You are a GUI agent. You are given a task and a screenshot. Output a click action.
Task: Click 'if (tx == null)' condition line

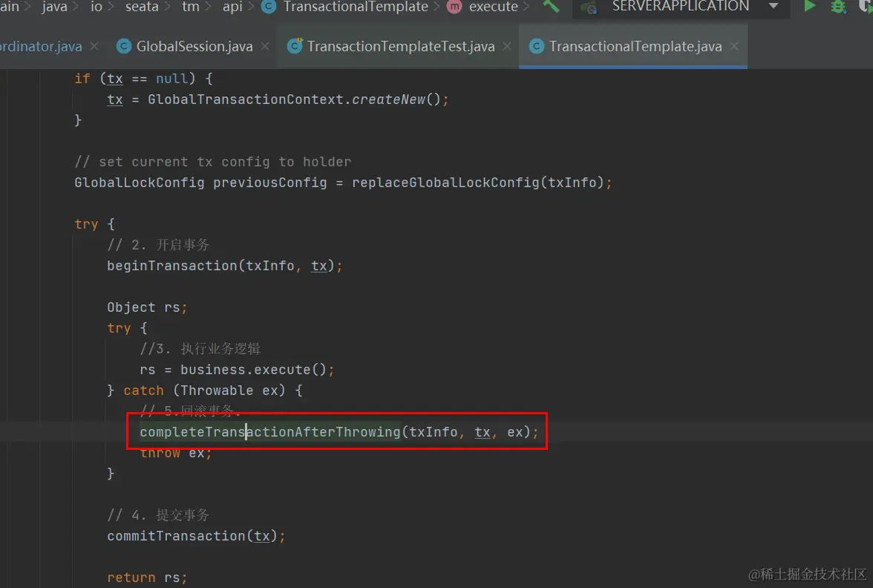click(143, 79)
